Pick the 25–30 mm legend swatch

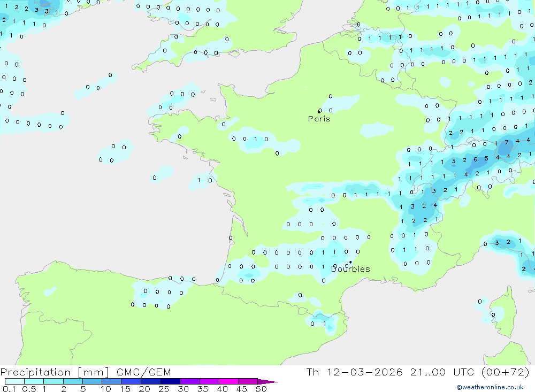[x=170, y=381]
